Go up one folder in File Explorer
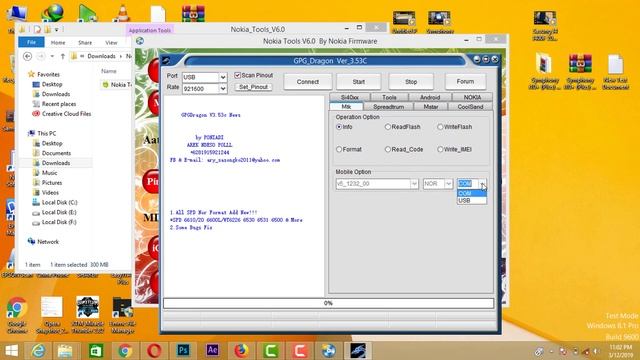The image size is (640, 360). (x=62, y=56)
